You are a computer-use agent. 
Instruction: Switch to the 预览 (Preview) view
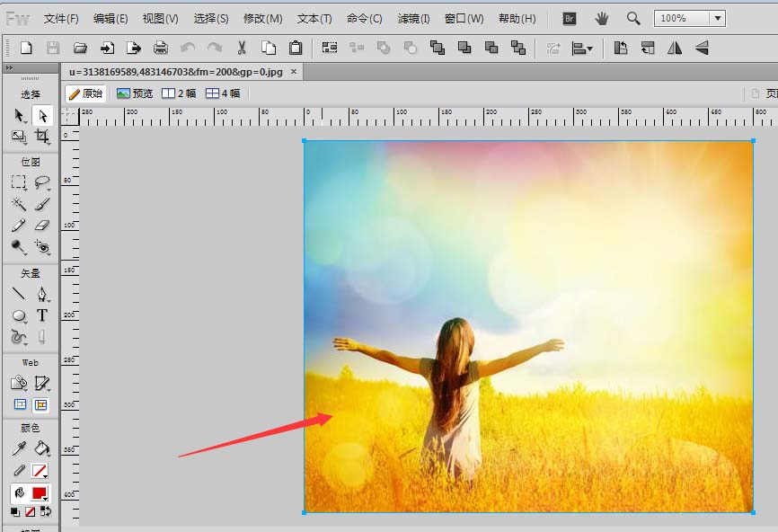[x=135, y=93]
